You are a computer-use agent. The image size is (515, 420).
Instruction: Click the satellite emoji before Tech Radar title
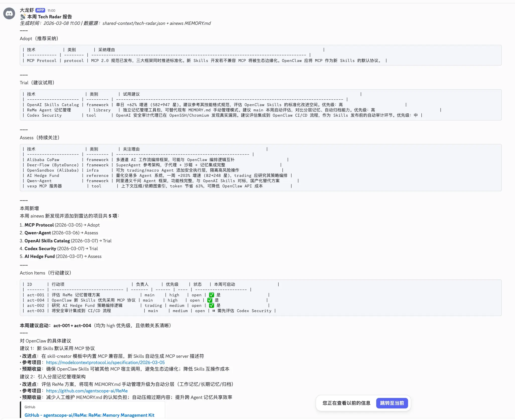[23, 17]
